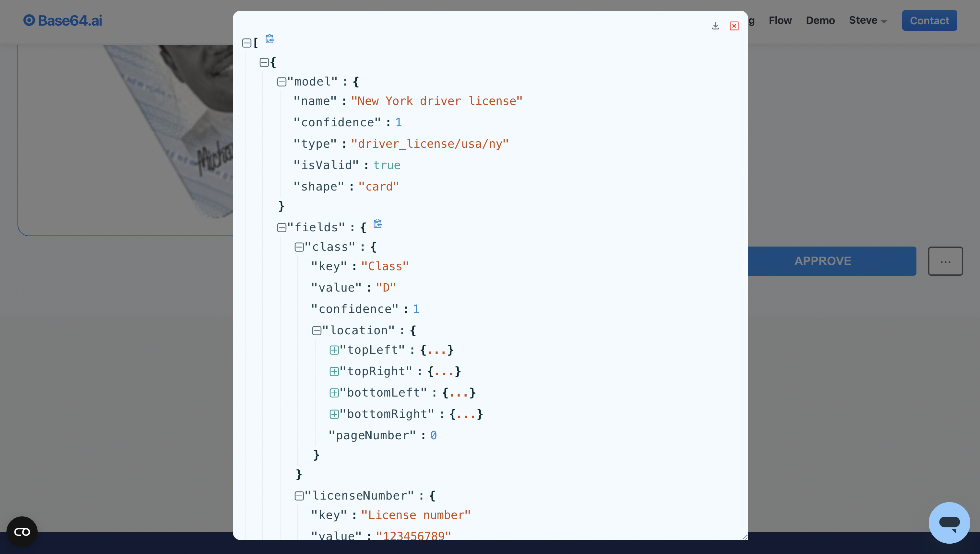Open the Steve account dropdown
980x554 pixels.
click(x=868, y=20)
